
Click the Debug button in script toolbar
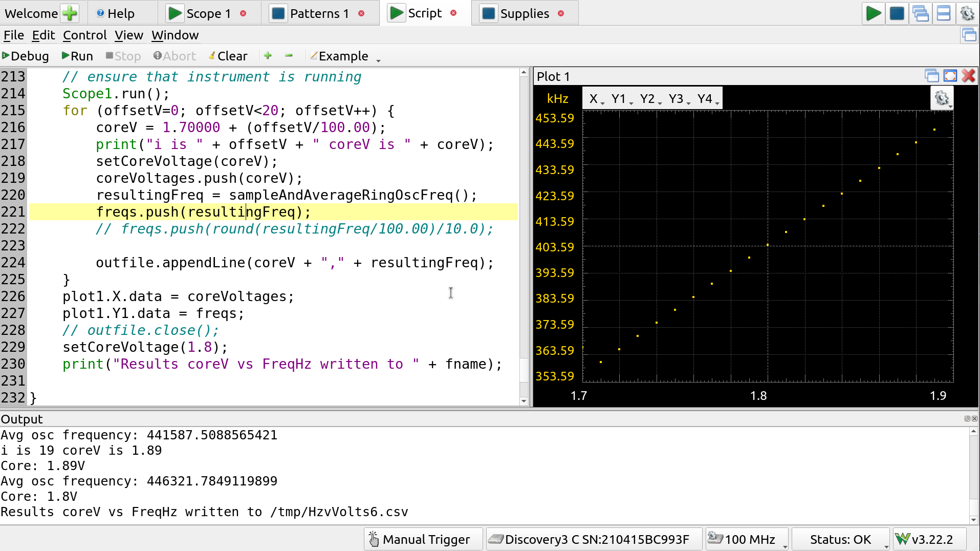(x=26, y=56)
